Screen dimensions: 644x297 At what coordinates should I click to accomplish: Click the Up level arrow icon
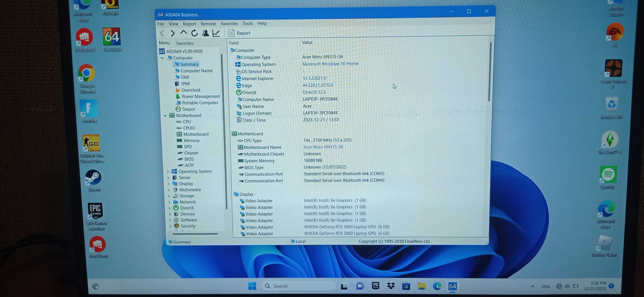tap(183, 33)
